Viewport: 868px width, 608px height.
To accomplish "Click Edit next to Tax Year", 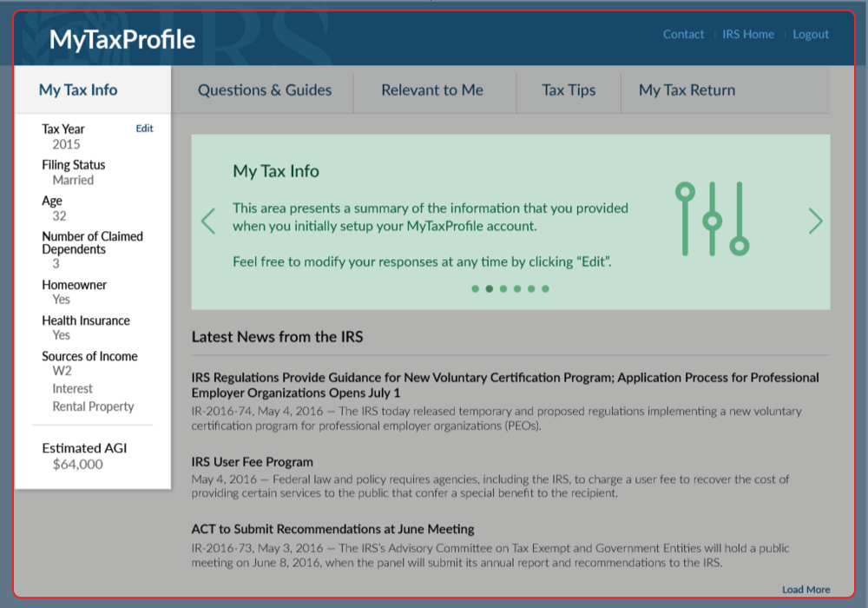I will point(144,129).
